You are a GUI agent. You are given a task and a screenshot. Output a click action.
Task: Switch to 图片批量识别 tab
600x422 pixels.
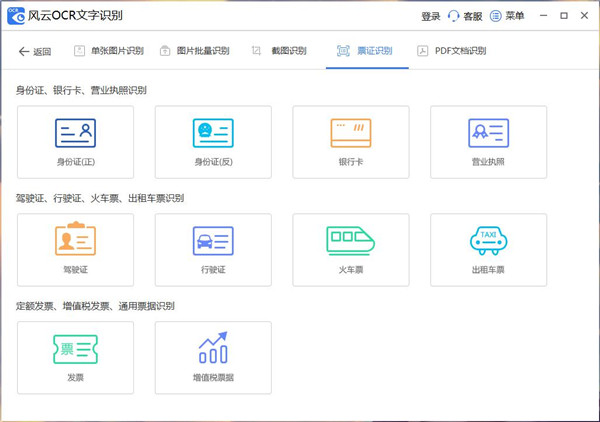click(x=195, y=51)
